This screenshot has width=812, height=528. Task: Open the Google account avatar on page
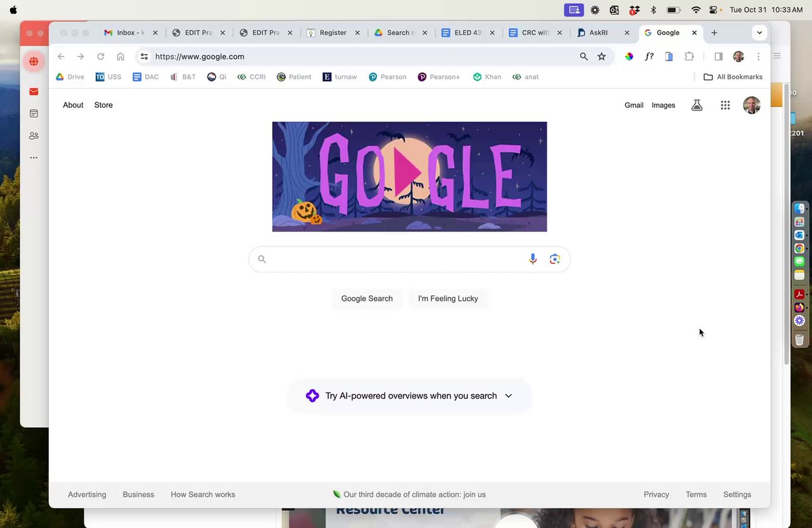(752, 105)
